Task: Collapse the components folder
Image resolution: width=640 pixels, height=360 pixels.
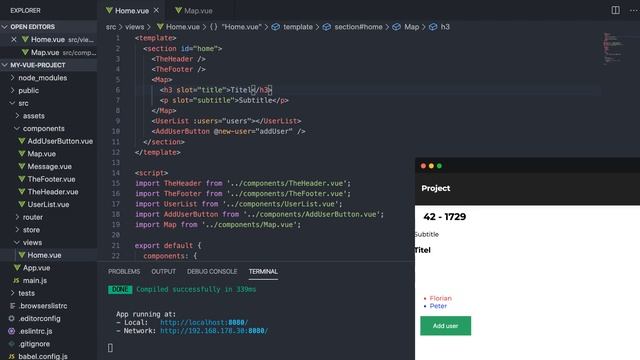Action: click(x=43, y=129)
